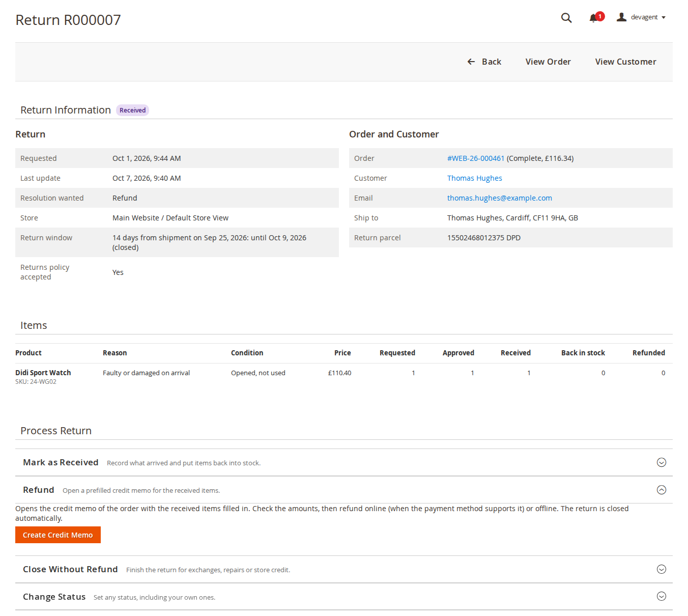Open order #WEB-26-000461 link

(x=476, y=158)
